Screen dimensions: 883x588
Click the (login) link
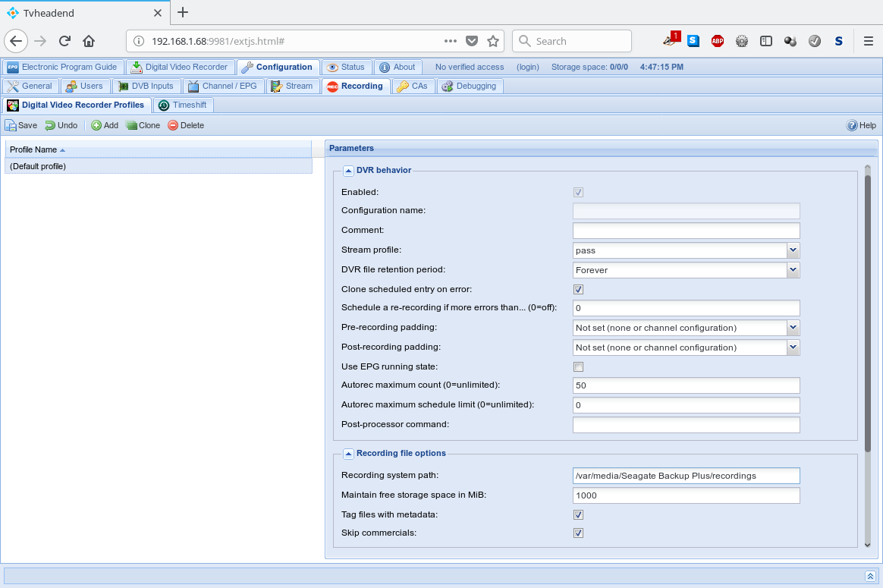[527, 67]
